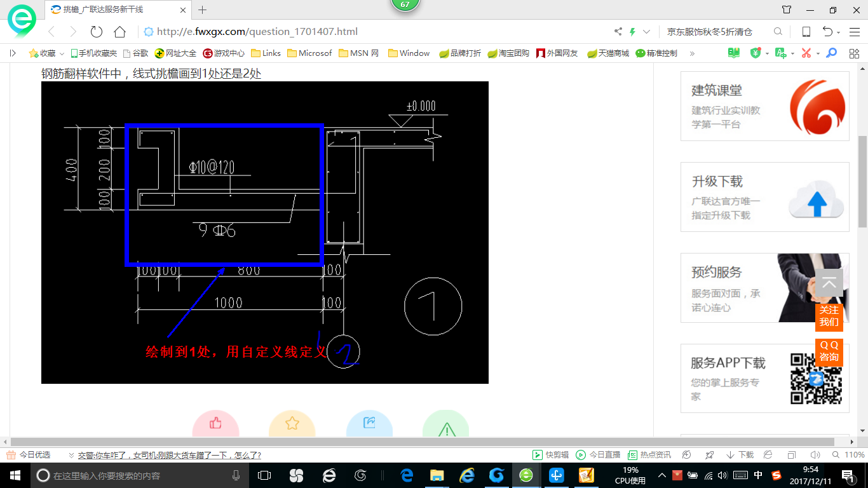Click the thumbs-up like icon

pos(215,423)
